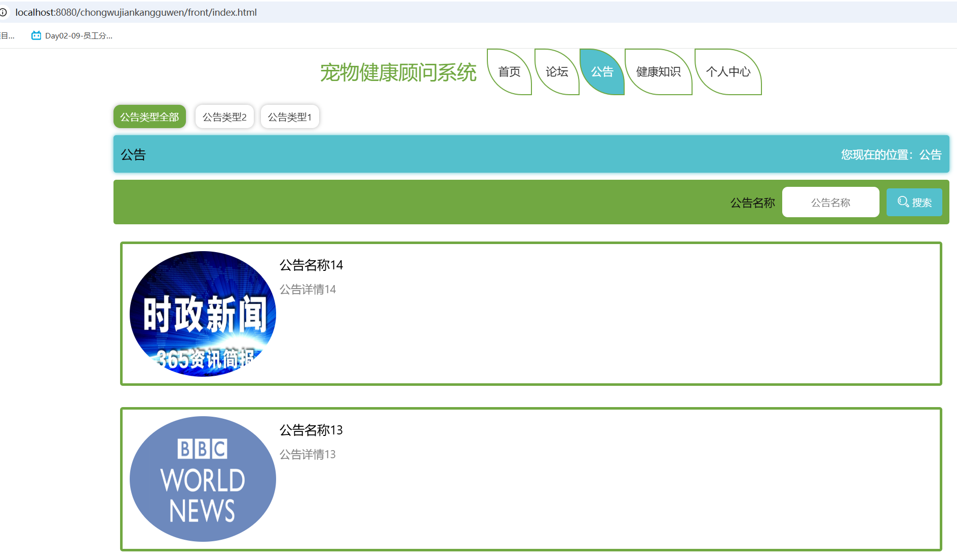This screenshot has width=957, height=560.
Task: Open the Day02-09 bookmark icon
Action: pyautogui.click(x=36, y=35)
